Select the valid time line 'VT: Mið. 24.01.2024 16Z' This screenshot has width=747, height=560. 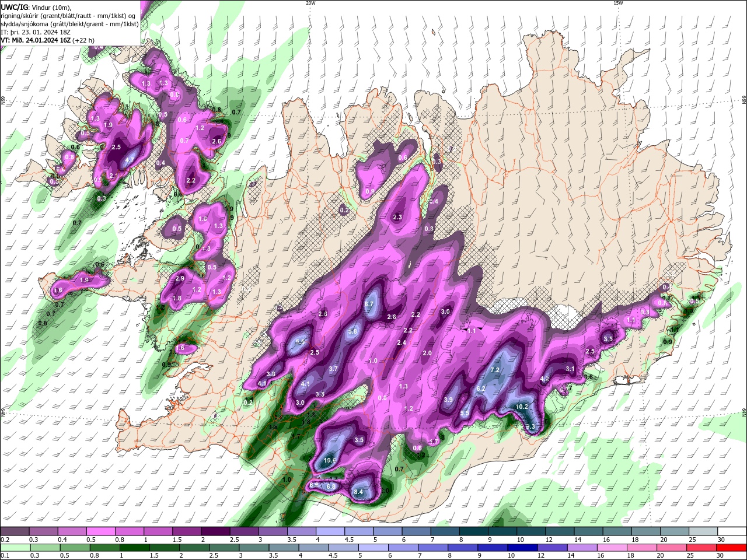pyautogui.click(x=34, y=40)
